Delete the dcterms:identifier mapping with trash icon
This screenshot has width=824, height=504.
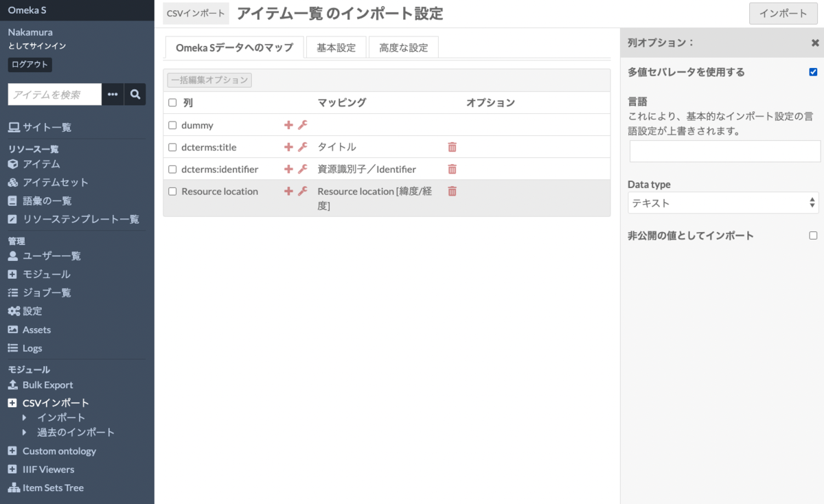point(452,169)
